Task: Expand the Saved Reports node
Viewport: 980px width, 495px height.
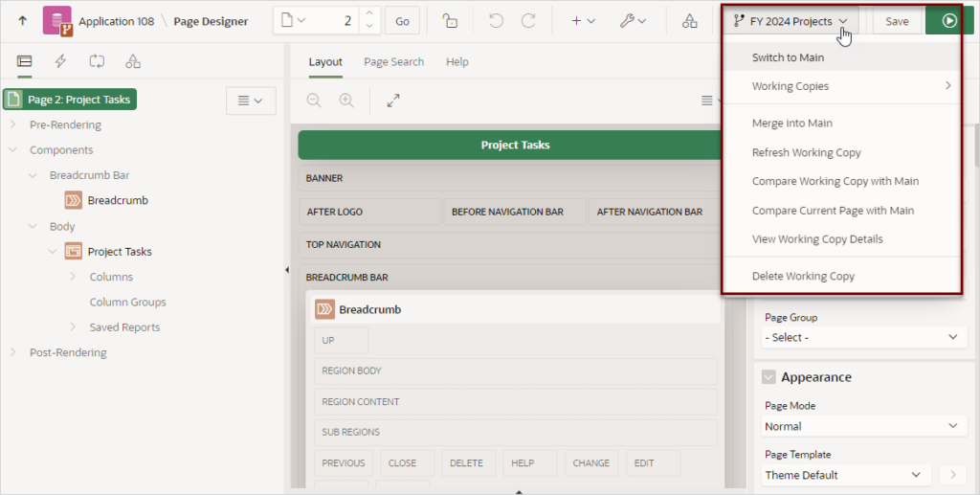Action: click(73, 326)
